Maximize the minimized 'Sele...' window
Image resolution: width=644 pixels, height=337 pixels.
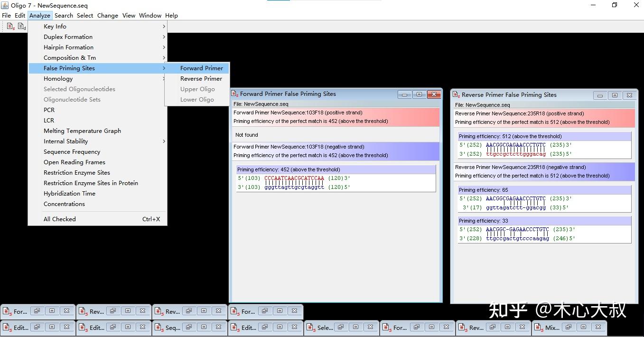click(355, 327)
